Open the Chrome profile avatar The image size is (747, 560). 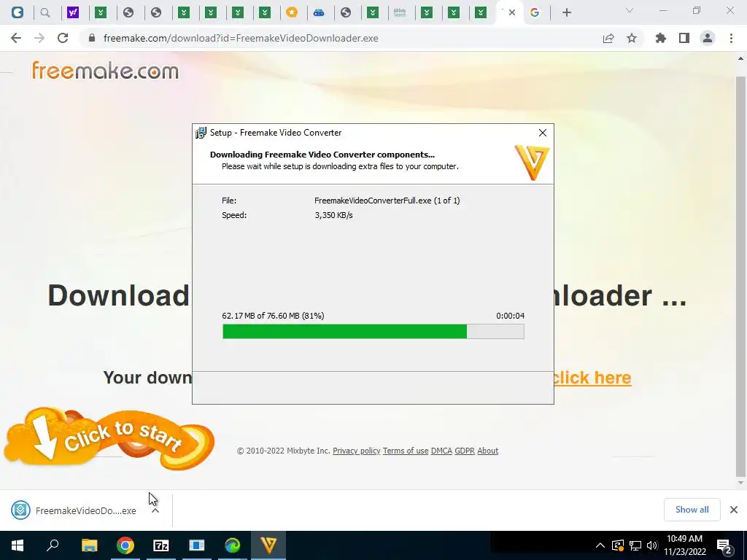(708, 38)
